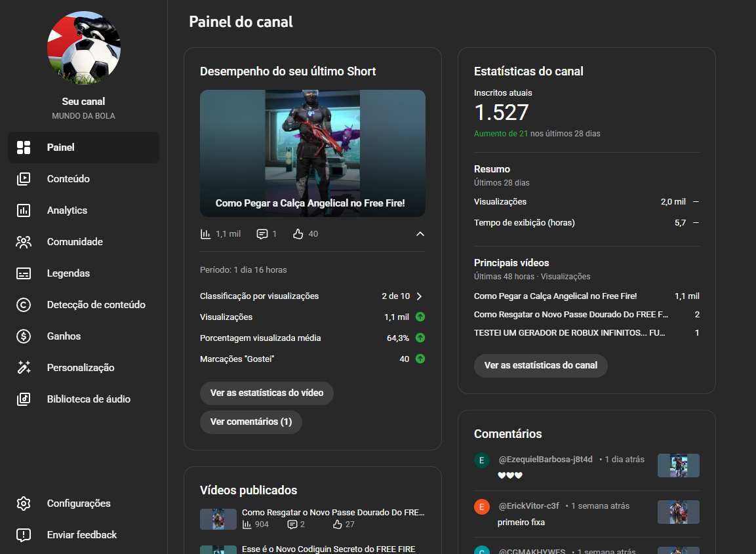The width and height of the screenshot is (756, 554).
Task: Open Configurações menu entry
Action: tap(83, 504)
